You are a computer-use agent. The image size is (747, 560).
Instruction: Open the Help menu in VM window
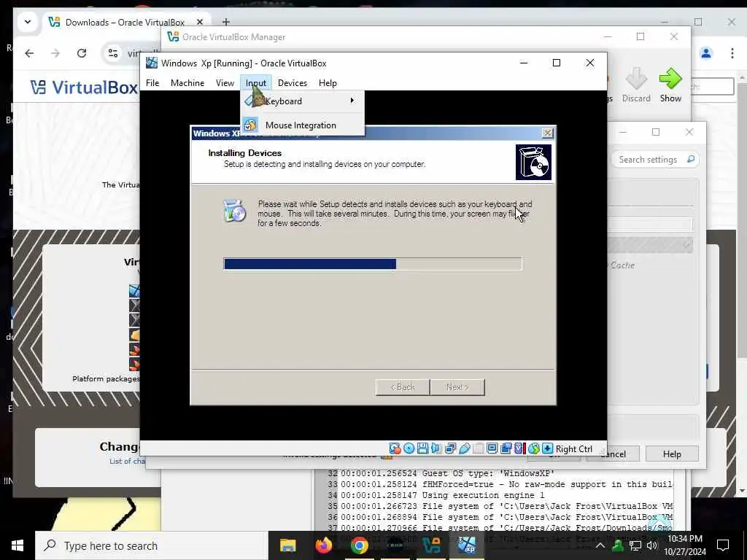[328, 83]
